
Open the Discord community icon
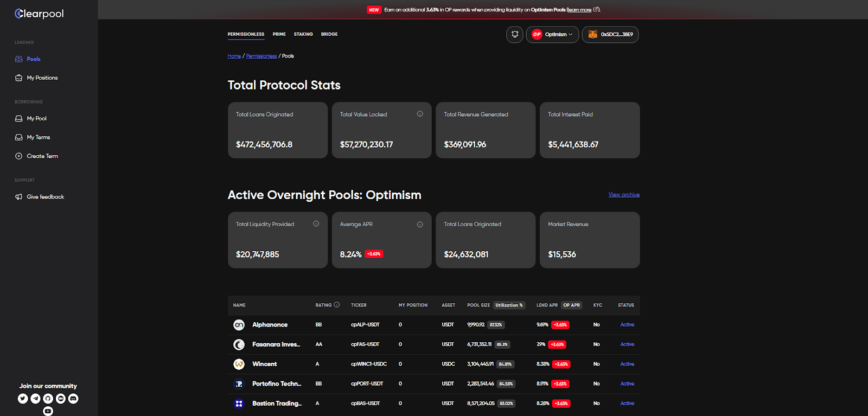73,399
